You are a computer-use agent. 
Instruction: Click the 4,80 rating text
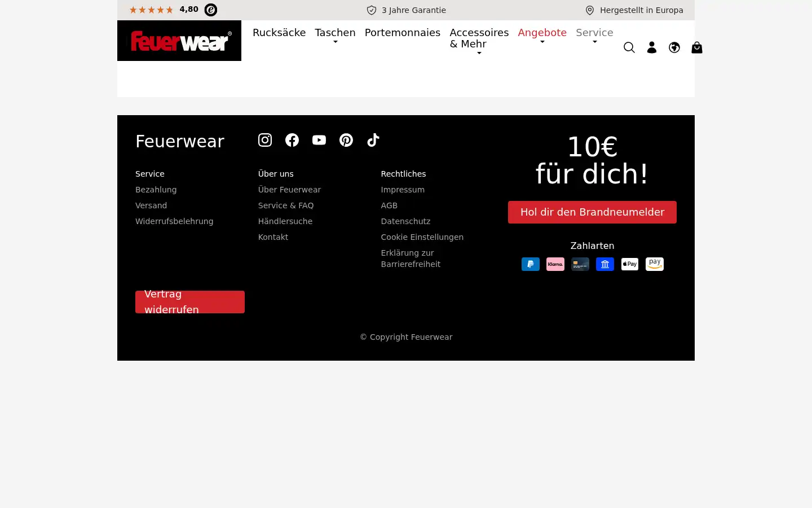[x=189, y=10]
